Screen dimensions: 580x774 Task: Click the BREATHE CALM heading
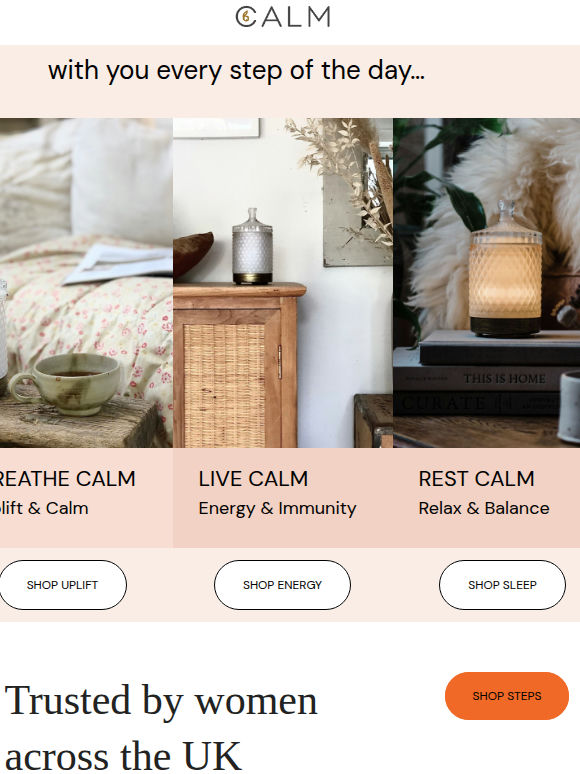[67, 479]
